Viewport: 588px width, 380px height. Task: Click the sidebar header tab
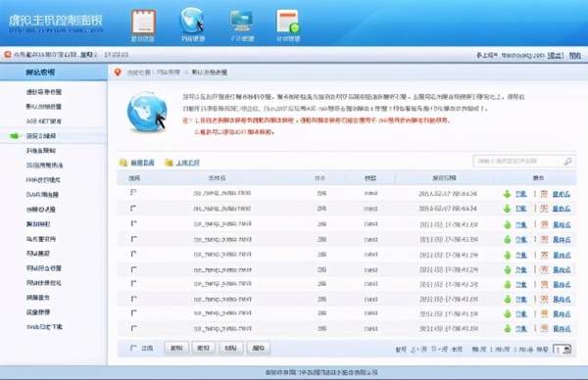[53, 72]
